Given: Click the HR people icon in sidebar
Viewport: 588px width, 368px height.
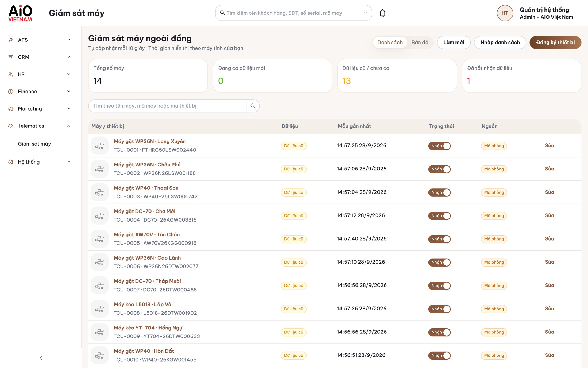Looking at the screenshot, I should click(11, 74).
